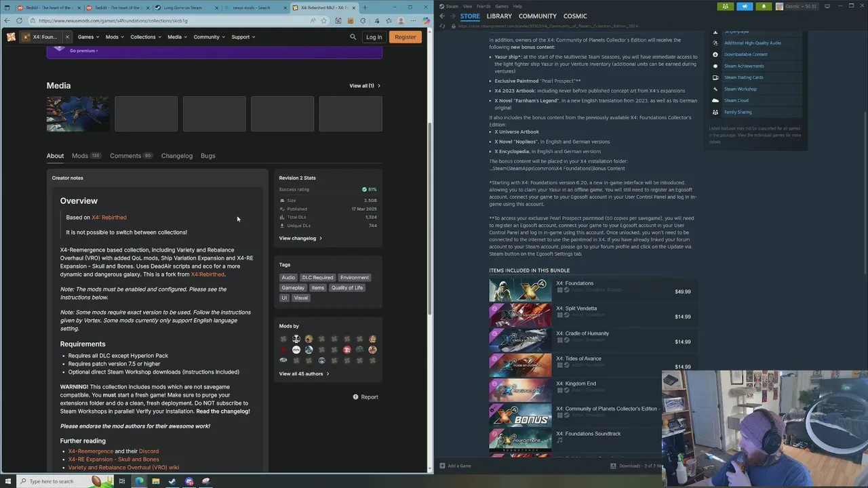Click the DLC Required tag

pyautogui.click(x=317, y=277)
